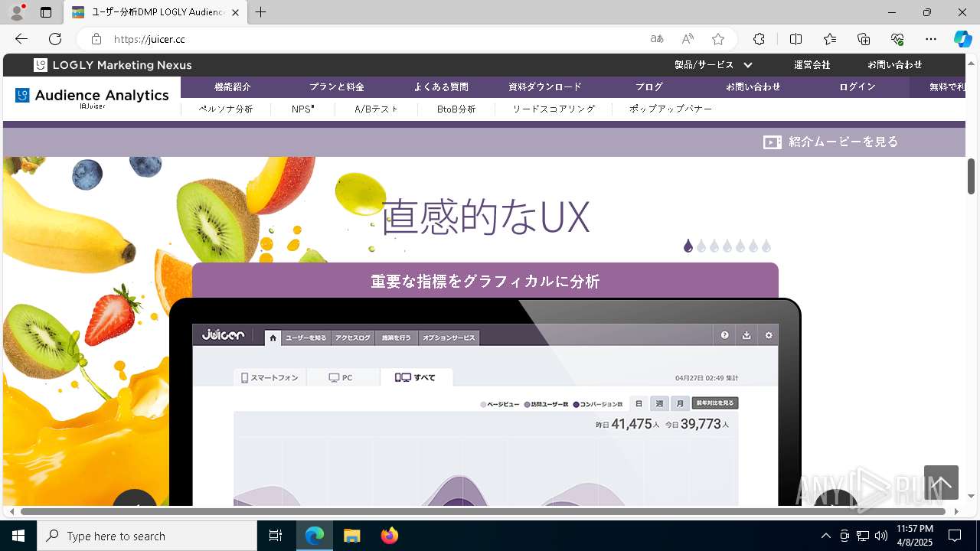980x551 pixels.
Task: Select the first carousel drop indicator
Action: tap(688, 246)
